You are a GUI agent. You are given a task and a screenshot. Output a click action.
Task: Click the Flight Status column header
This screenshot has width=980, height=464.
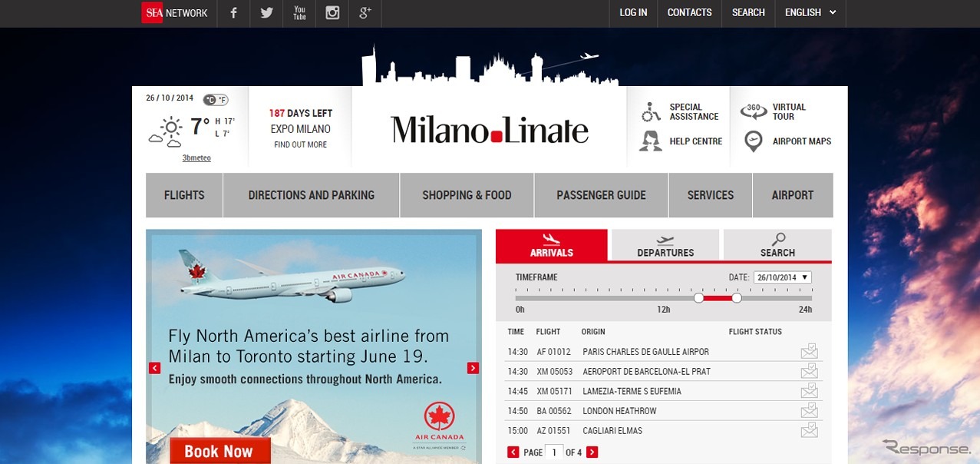[x=755, y=332]
